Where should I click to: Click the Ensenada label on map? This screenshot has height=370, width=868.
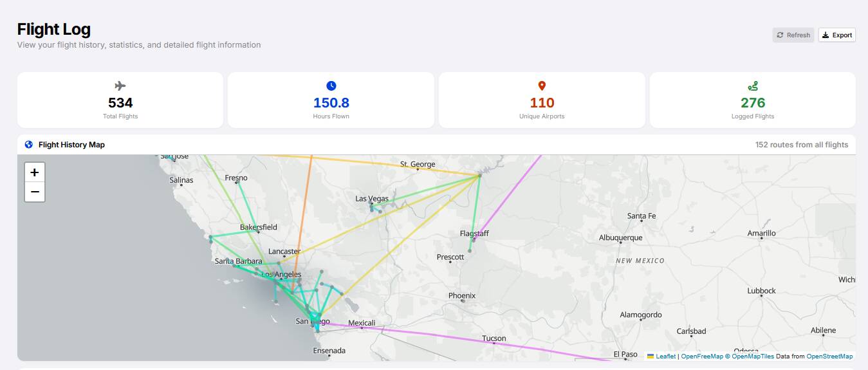pyautogui.click(x=329, y=351)
